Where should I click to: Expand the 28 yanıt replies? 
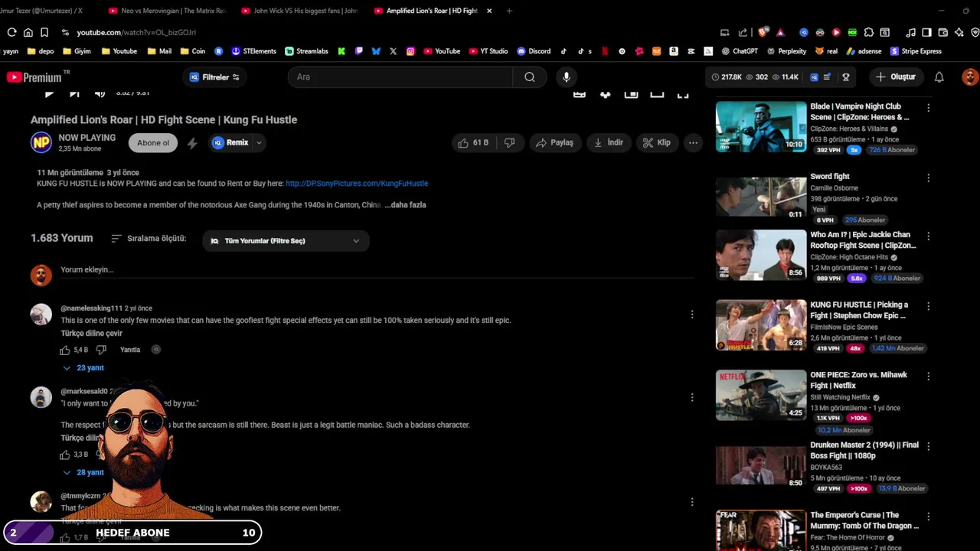click(83, 473)
